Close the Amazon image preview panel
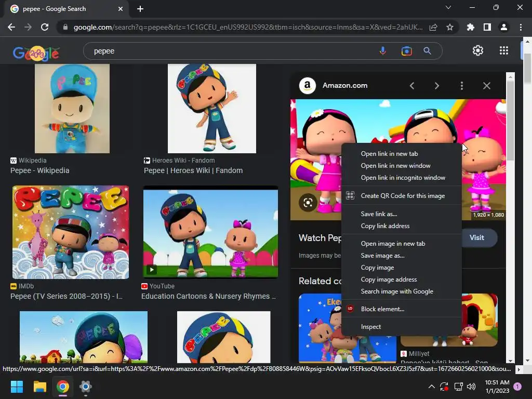532x399 pixels. pyautogui.click(x=486, y=86)
